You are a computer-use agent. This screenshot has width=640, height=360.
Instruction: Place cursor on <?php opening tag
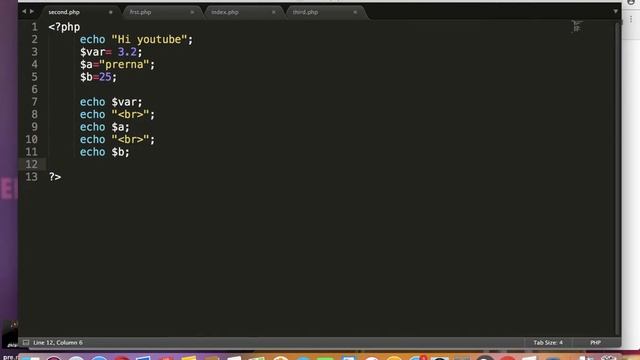click(x=64, y=27)
